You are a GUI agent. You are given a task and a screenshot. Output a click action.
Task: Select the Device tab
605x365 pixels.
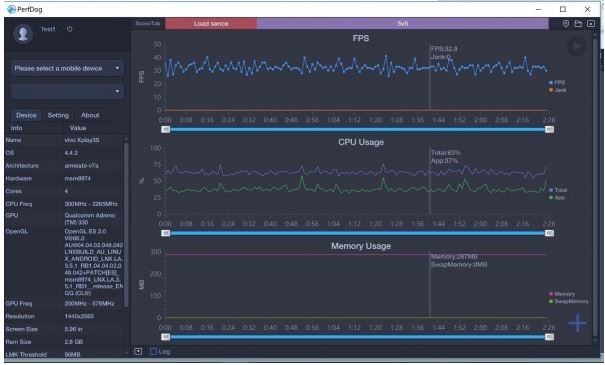(26, 115)
